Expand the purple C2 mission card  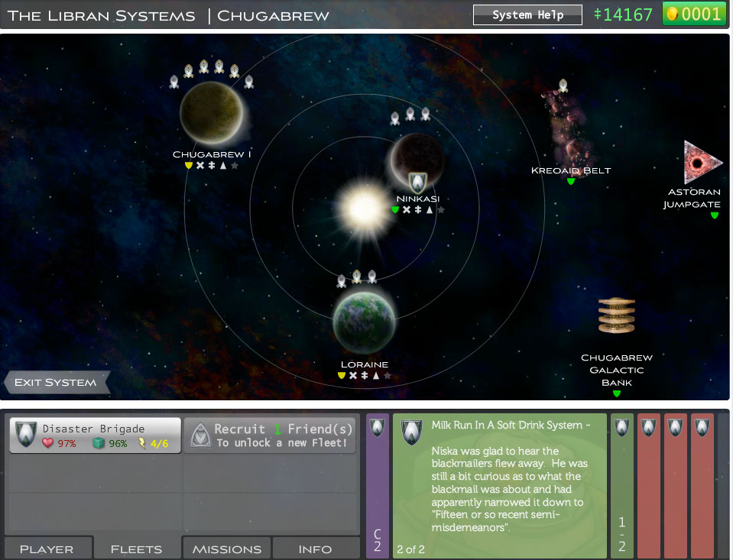(378, 486)
